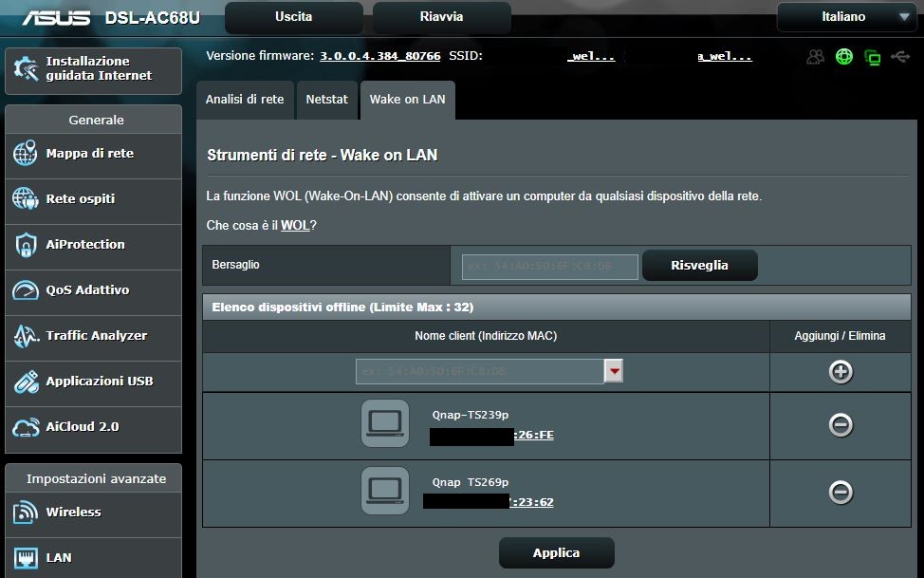Switch to the Analisi di rete tab
This screenshot has height=578, width=924.
[245, 100]
